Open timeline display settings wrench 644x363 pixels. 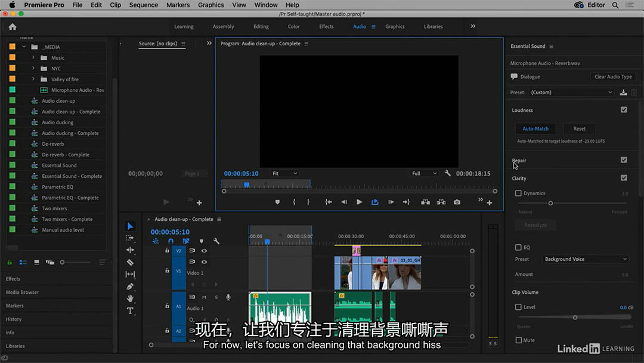tap(216, 241)
